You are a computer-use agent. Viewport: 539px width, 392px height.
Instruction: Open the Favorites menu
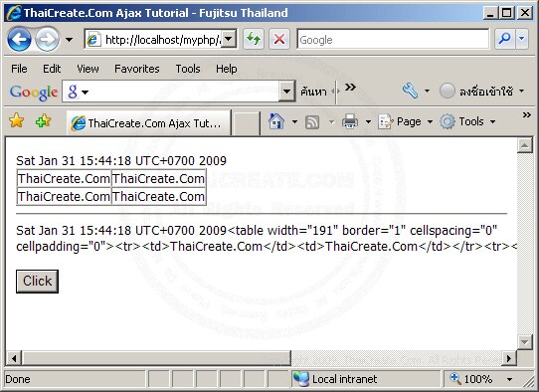(137, 69)
